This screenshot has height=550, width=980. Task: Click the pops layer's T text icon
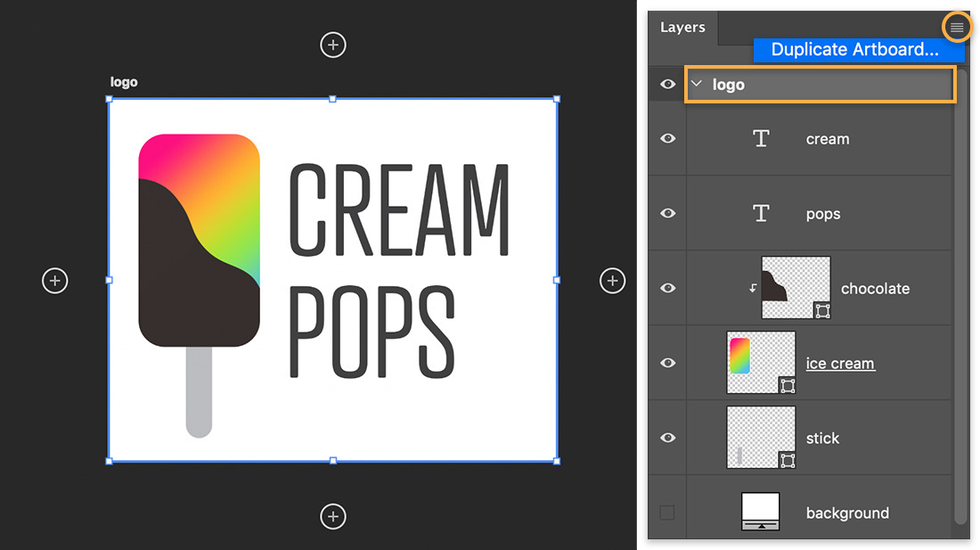pos(761,213)
